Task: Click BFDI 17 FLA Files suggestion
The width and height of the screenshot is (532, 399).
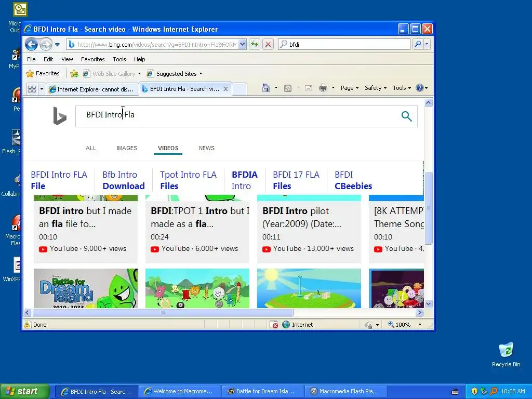Action: click(x=296, y=180)
